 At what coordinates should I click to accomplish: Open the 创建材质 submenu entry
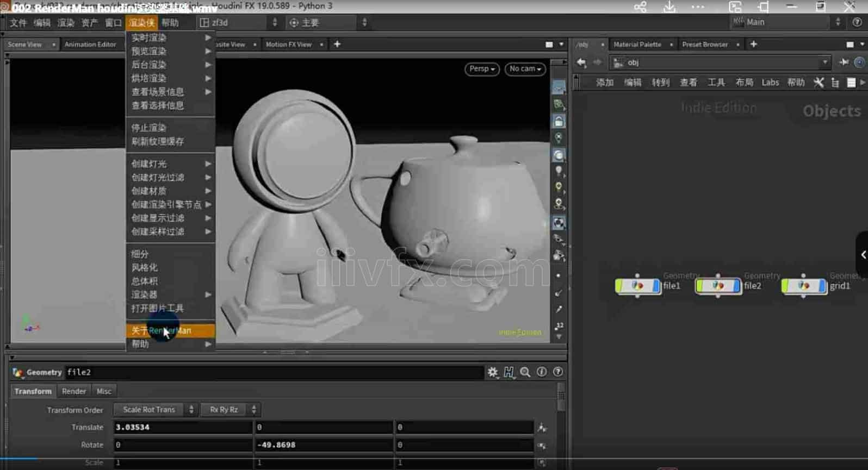pyautogui.click(x=170, y=191)
